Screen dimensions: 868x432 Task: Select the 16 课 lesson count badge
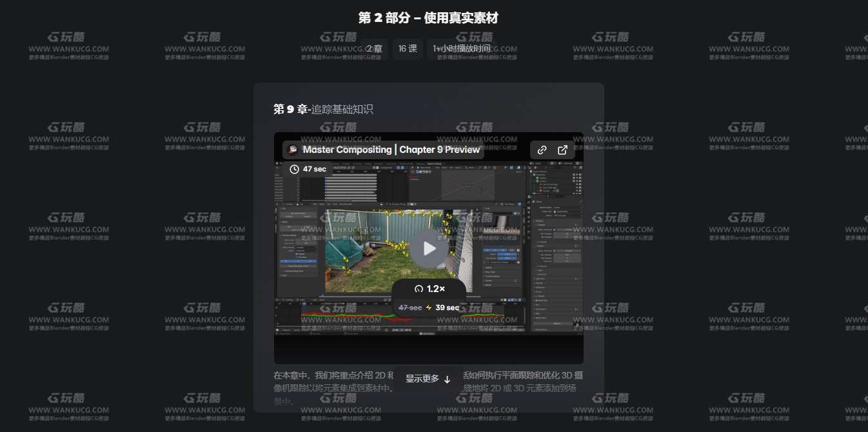tap(408, 48)
